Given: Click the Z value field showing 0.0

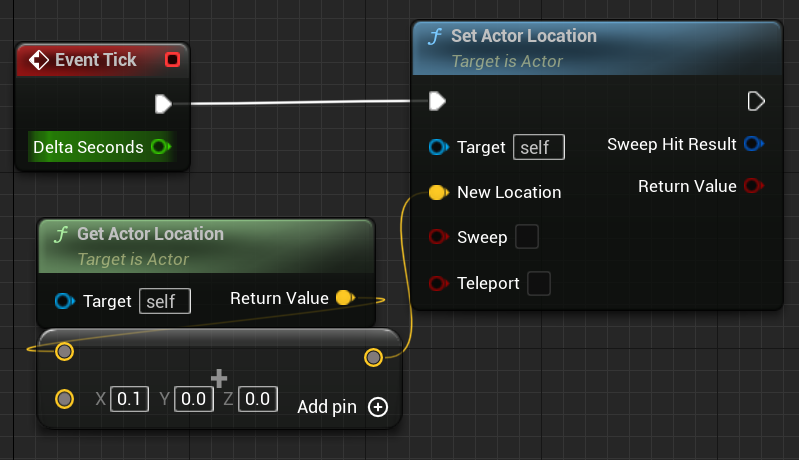Looking at the screenshot, I should (x=258, y=399).
